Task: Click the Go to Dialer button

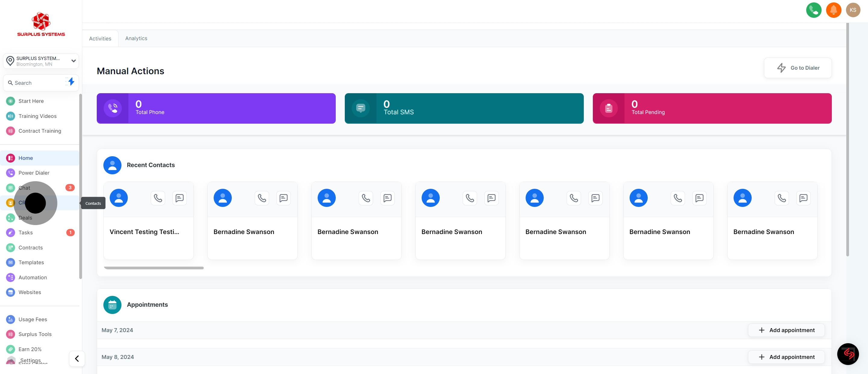Action: 797,68
